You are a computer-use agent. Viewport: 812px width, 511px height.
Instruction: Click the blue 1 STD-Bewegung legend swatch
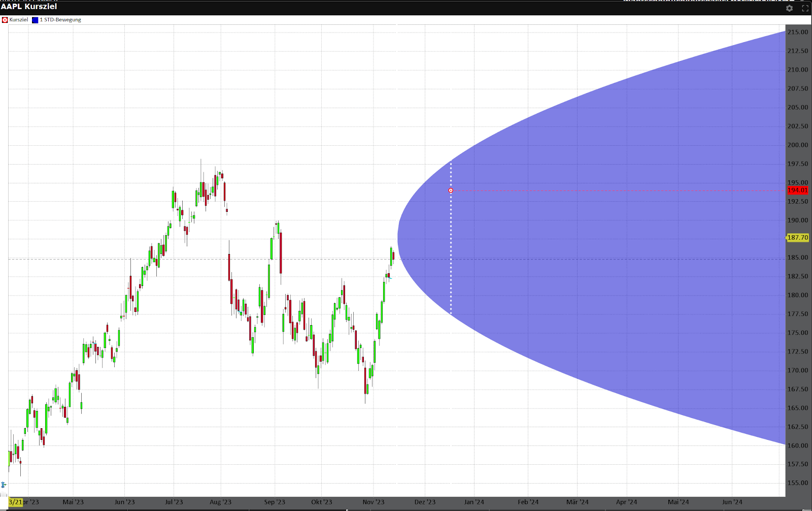[x=35, y=20]
